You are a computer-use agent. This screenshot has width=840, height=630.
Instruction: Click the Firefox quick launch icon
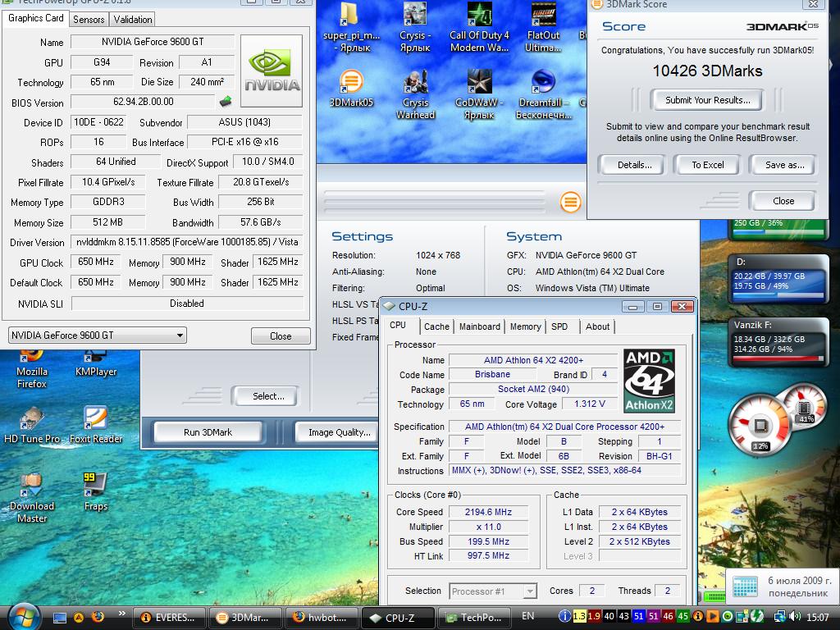point(98,617)
